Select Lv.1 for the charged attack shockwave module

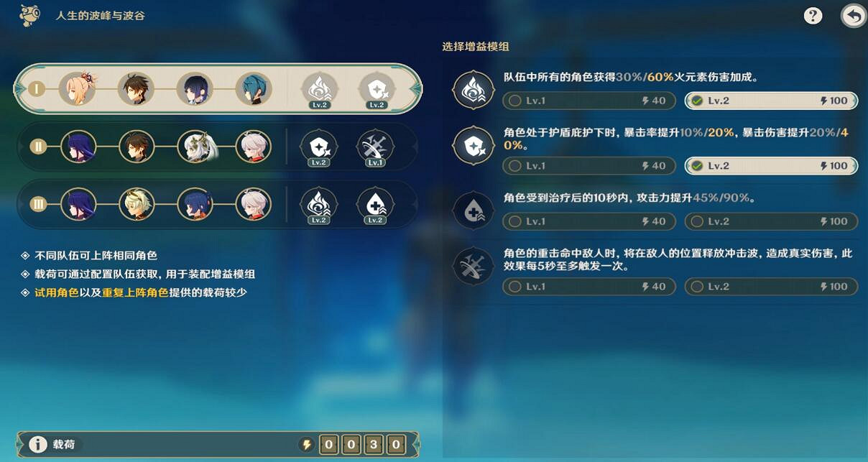click(589, 287)
